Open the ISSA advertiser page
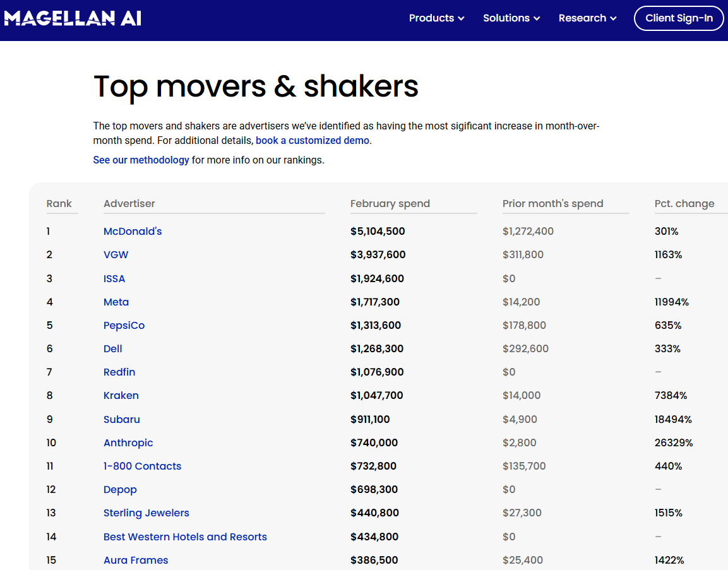Viewport: 728px width, 570px height. (x=114, y=279)
